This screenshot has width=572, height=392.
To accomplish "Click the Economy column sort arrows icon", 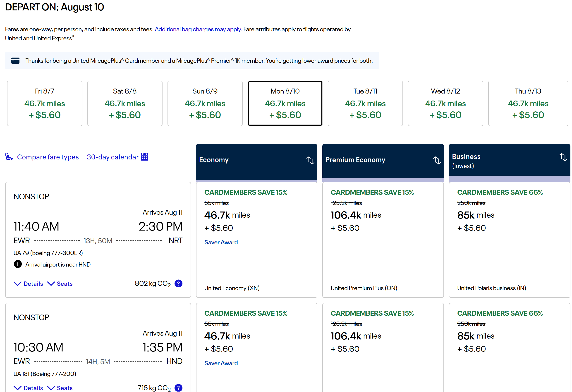I will (x=310, y=160).
